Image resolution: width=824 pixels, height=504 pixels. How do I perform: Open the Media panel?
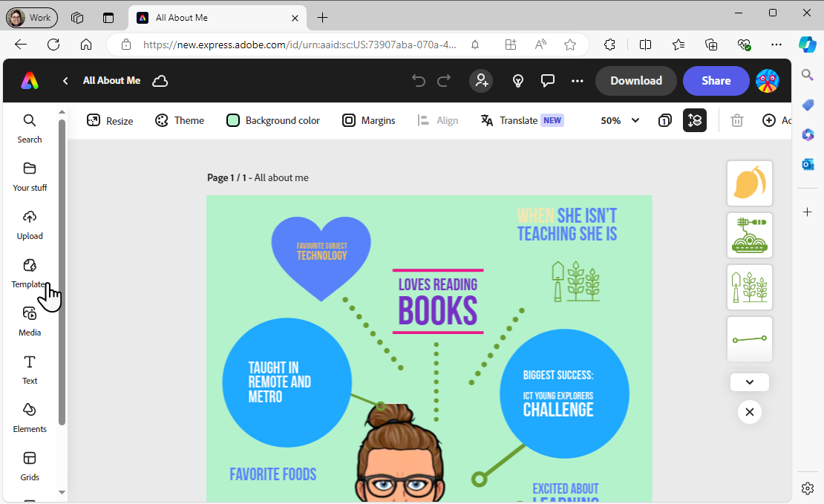[x=30, y=322]
